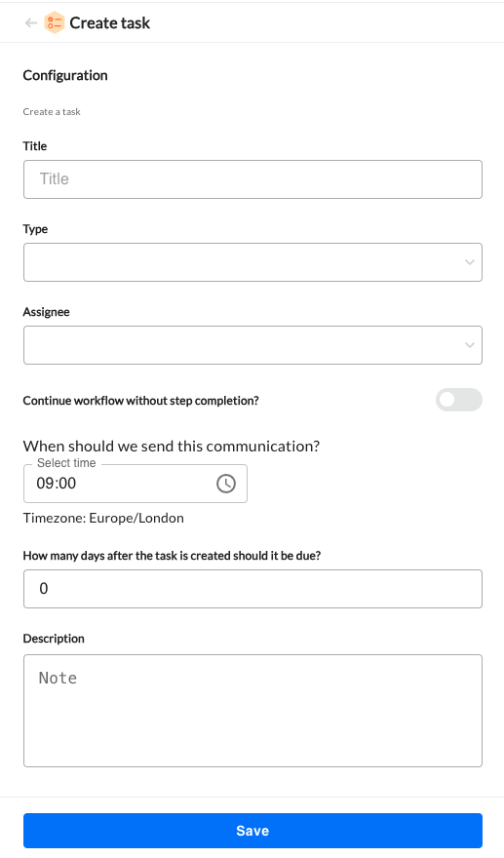Open the Assignee select box

point(252,345)
